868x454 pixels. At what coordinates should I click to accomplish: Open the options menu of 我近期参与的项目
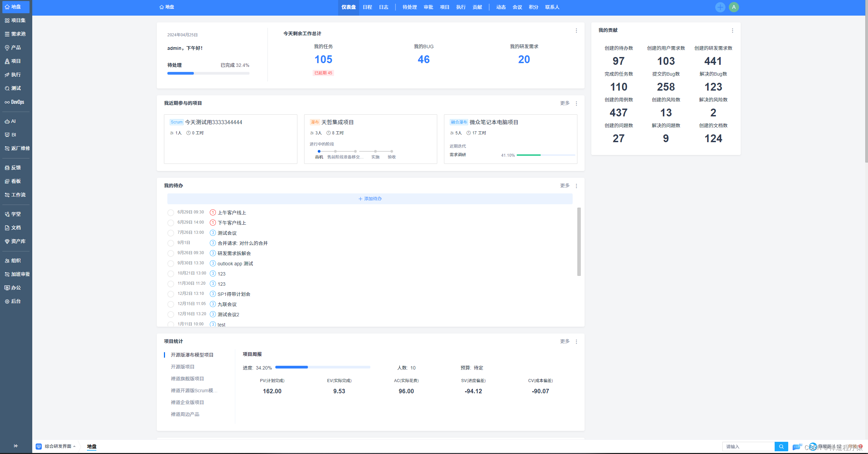pyautogui.click(x=576, y=103)
